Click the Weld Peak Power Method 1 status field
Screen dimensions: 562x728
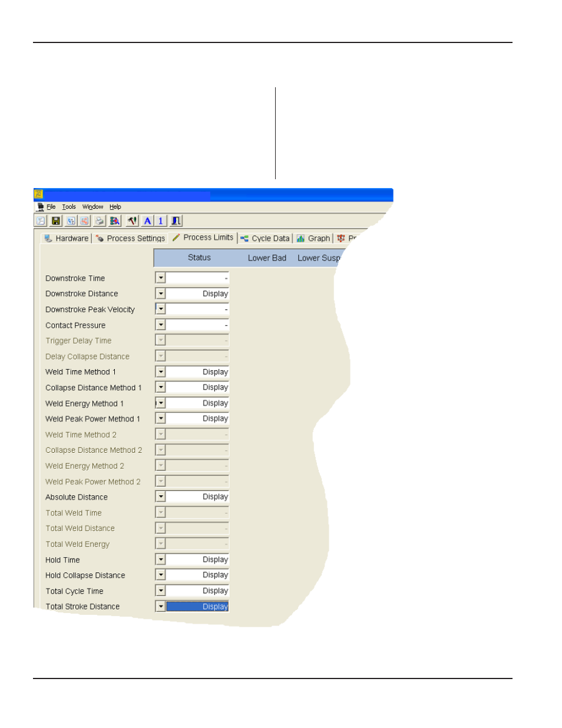tap(197, 419)
